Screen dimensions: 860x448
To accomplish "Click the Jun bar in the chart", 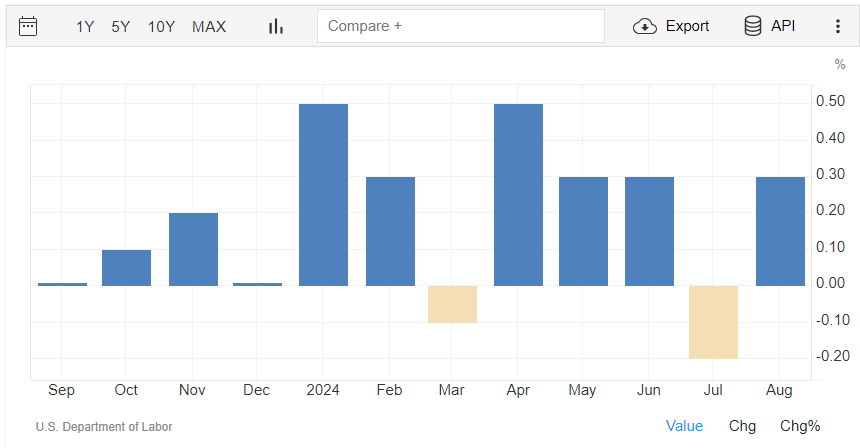I will pyautogui.click(x=649, y=231).
